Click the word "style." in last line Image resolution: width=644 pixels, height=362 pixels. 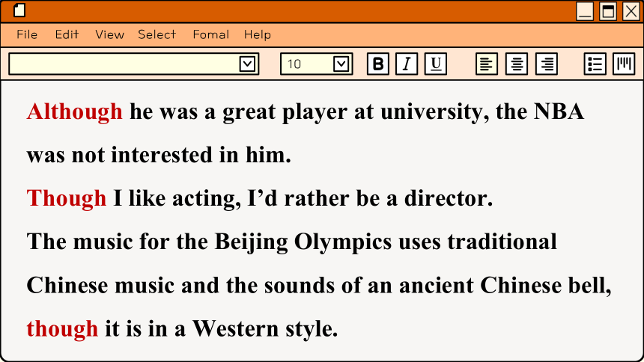point(312,329)
